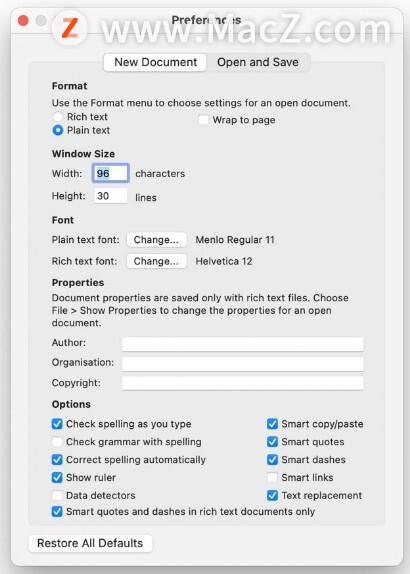
Task: Close the Preferences window with red button
Action: click(23, 20)
